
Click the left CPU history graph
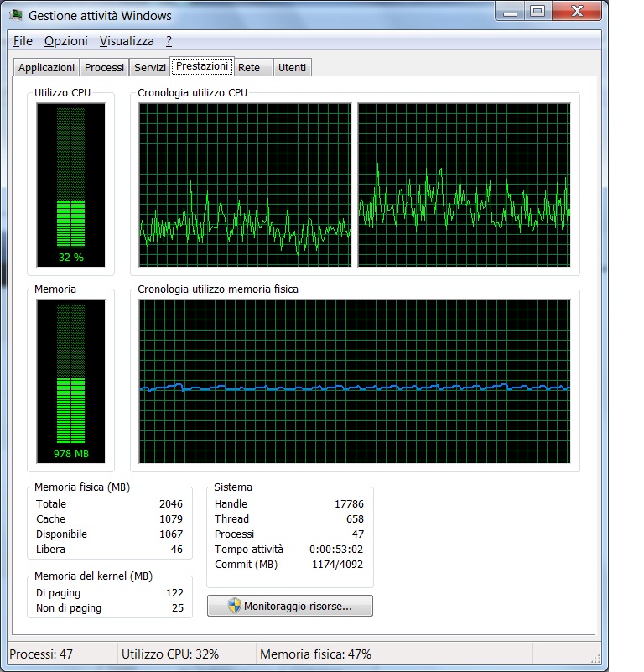(245, 185)
